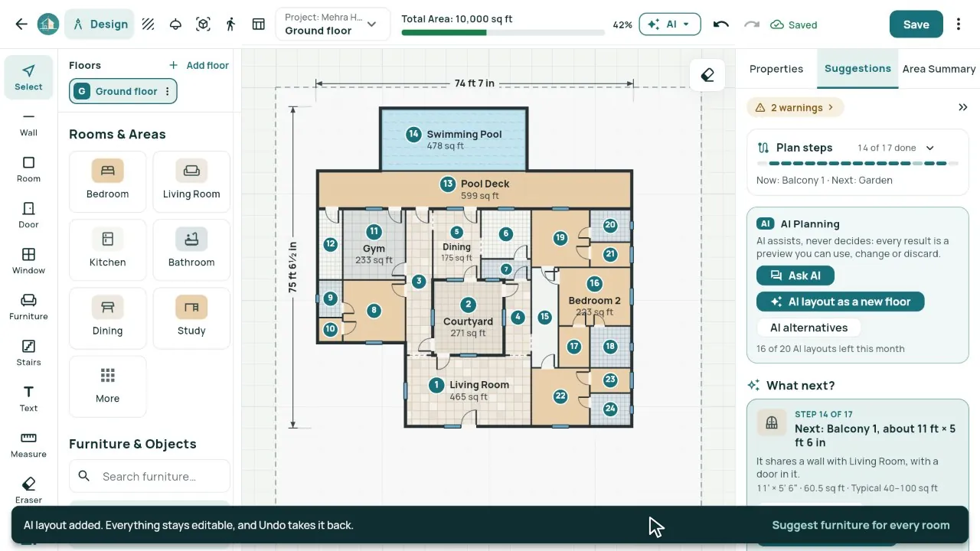This screenshot has height=551, width=980.
Task: Select the Measure tool
Action: [28, 445]
